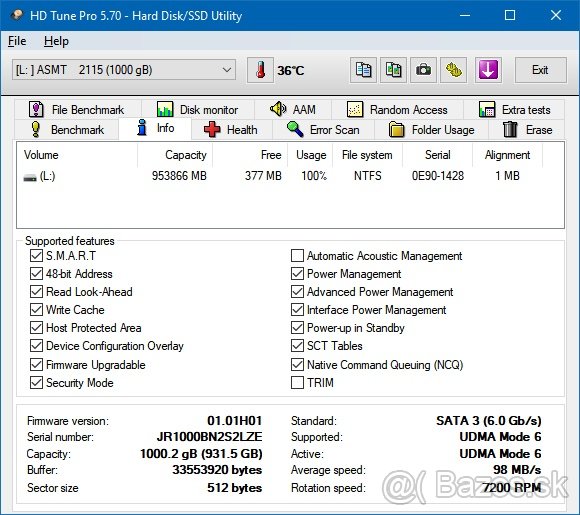Toggle the Host Protected Area checkbox
This screenshot has height=515, width=580.
point(36,328)
